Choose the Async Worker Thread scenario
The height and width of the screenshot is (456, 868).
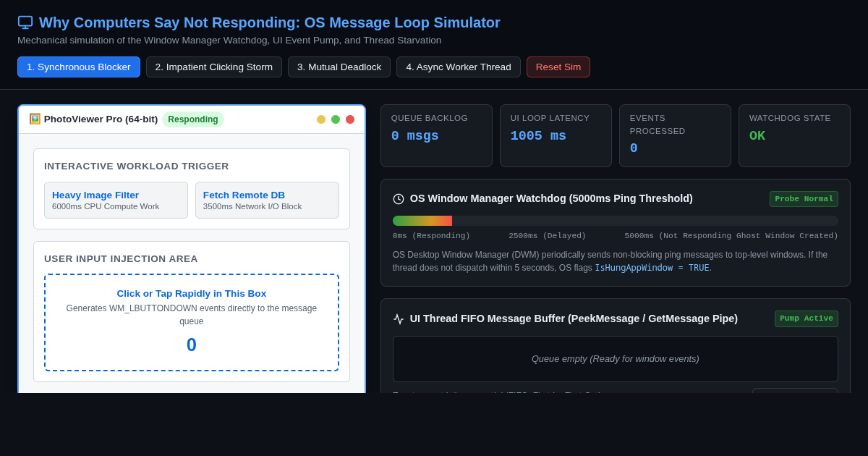click(x=459, y=67)
